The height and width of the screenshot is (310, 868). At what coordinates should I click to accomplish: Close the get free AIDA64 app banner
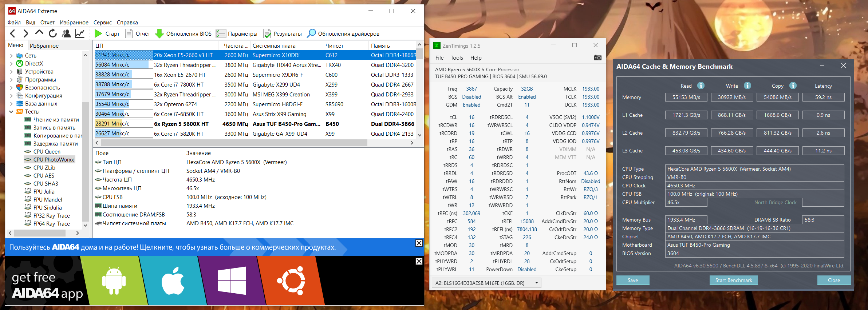click(419, 261)
